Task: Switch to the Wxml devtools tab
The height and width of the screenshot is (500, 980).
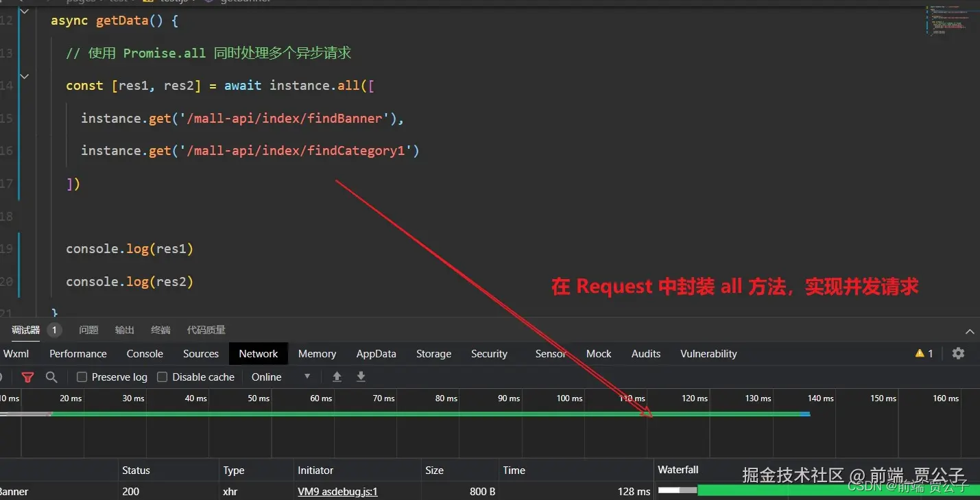Action: 16,354
